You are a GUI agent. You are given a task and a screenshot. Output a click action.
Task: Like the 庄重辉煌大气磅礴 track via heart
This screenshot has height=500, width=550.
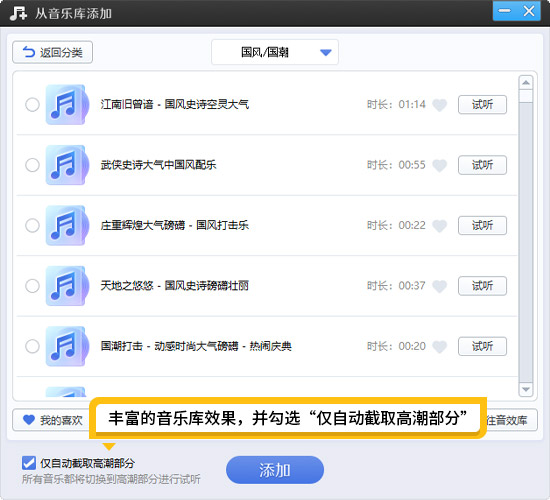(440, 226)
